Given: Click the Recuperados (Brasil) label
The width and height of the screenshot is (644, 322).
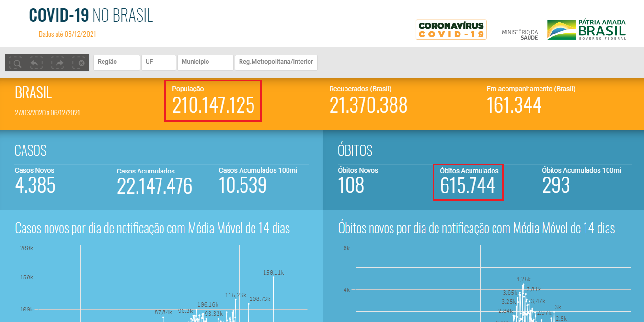Looking at the screenshot, I should click(360, 89).
